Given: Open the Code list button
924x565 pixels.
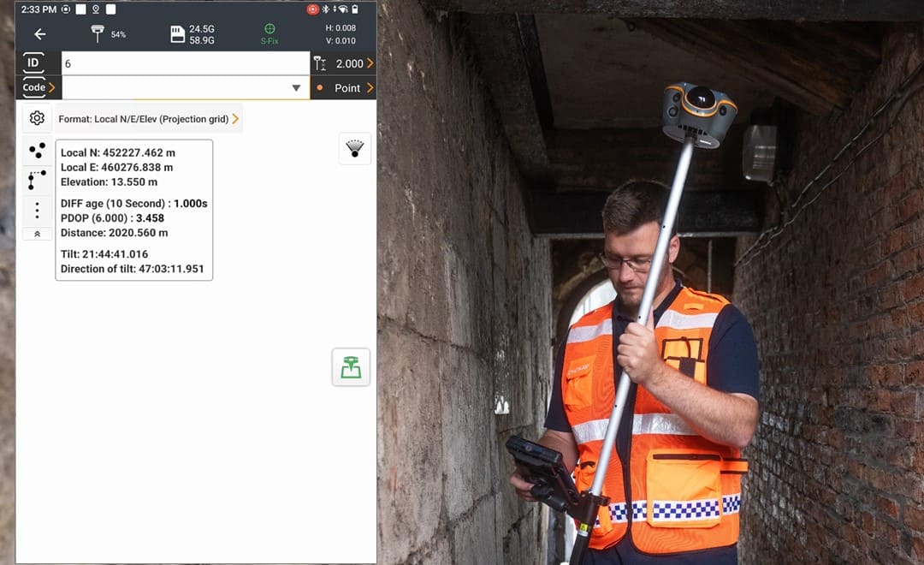Looking at the screenshot, I should [x=38, y=87].
